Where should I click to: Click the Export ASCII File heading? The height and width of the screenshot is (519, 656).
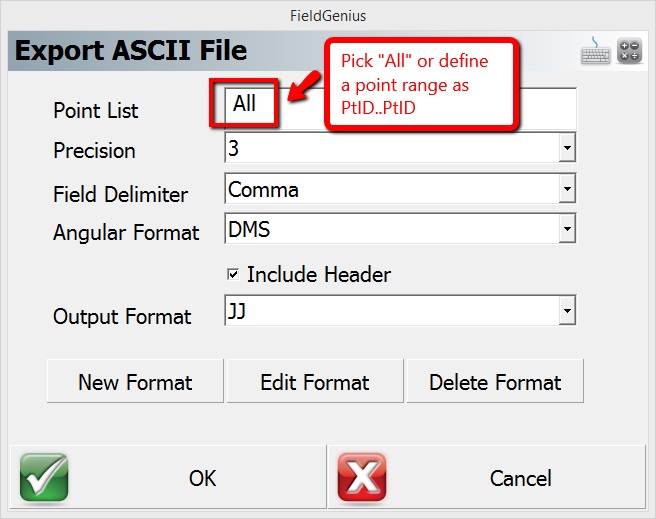point(131,50)
